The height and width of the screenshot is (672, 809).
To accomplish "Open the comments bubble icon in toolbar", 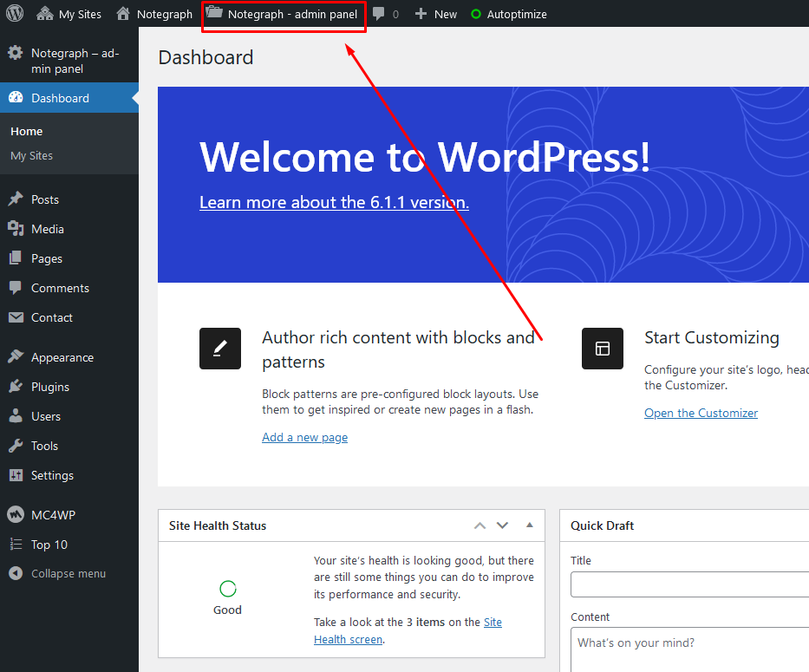I will click(x=379, y=14).
